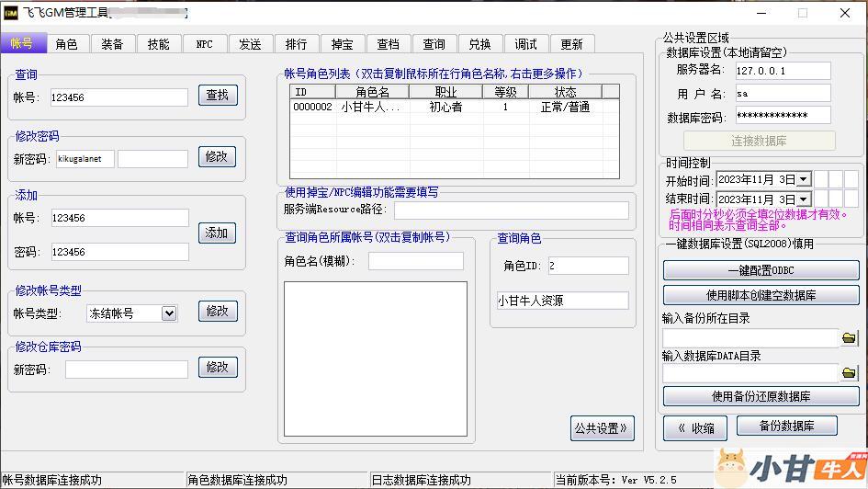
Task: Switch to the 角色 tab
Action: [66, 44]
